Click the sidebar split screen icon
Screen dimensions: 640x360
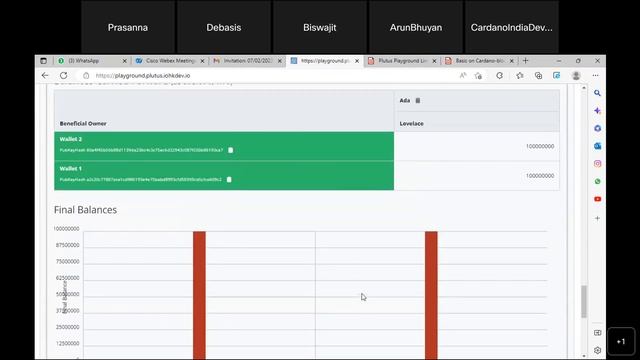point(598,333)
